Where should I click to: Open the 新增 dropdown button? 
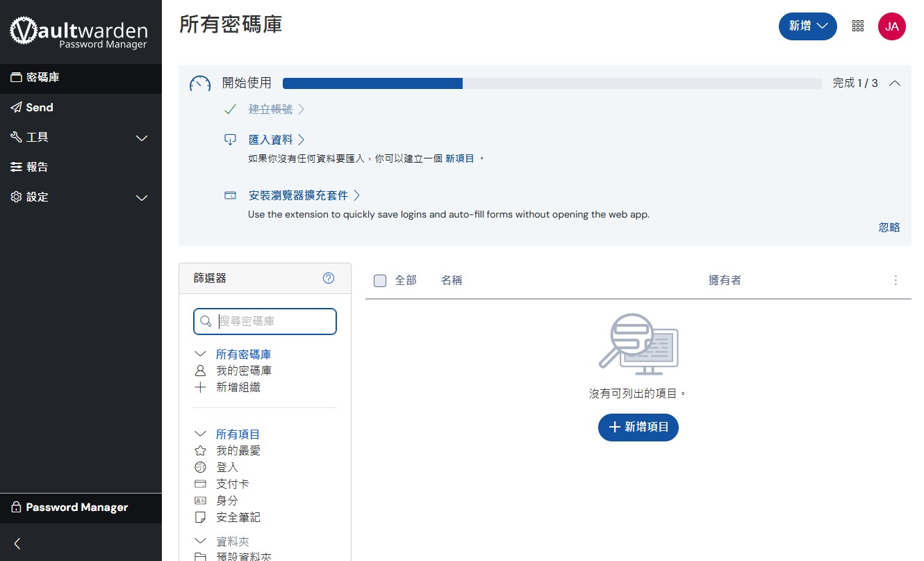(807, 26)
